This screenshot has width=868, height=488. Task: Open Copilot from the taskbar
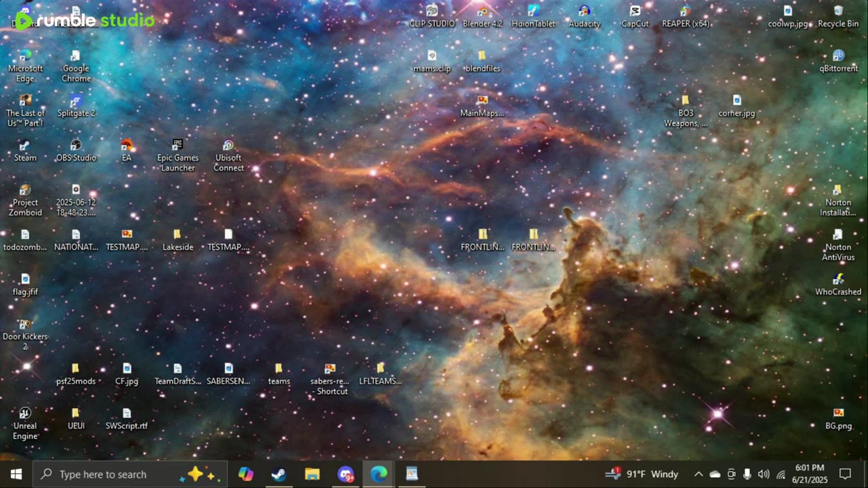click(245, 474)
